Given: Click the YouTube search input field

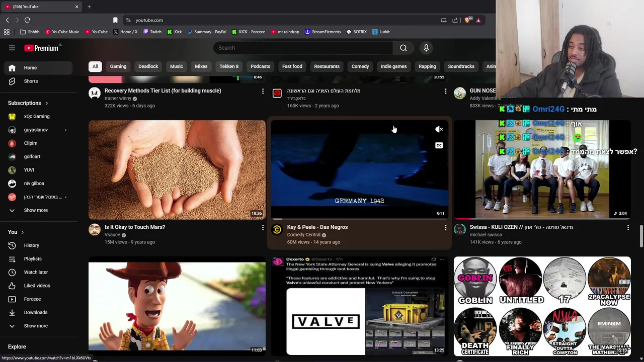Looking at the screenshot, I should click(x=303, y=48).
